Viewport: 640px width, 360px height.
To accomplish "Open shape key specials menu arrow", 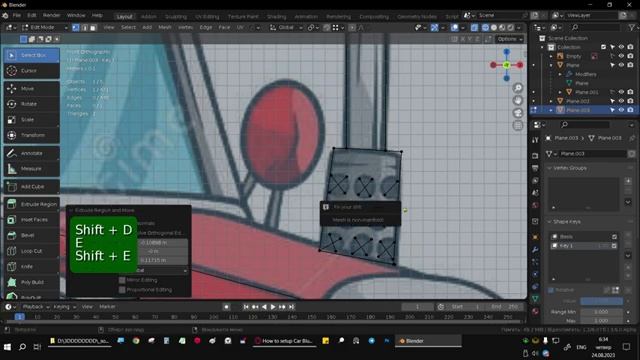I will click(x=628, y=256).
